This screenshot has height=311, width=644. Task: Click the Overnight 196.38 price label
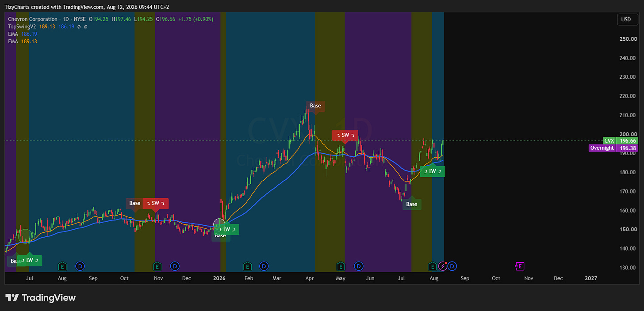(613, 148)
